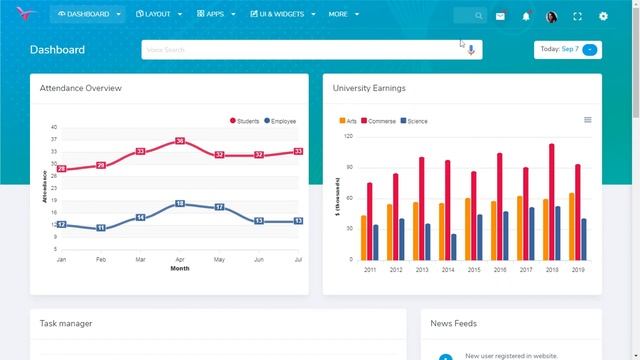Click the bird logo in the navbar
Image resolution: width=640 pixels, height=360 pixels.
[x=25, y=14]
